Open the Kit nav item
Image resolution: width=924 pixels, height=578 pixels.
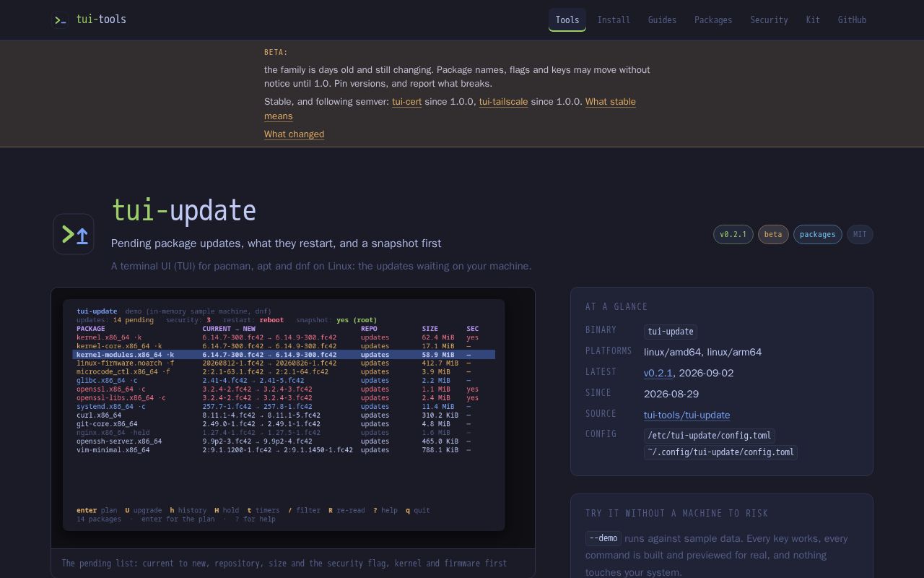coord(813,20)
